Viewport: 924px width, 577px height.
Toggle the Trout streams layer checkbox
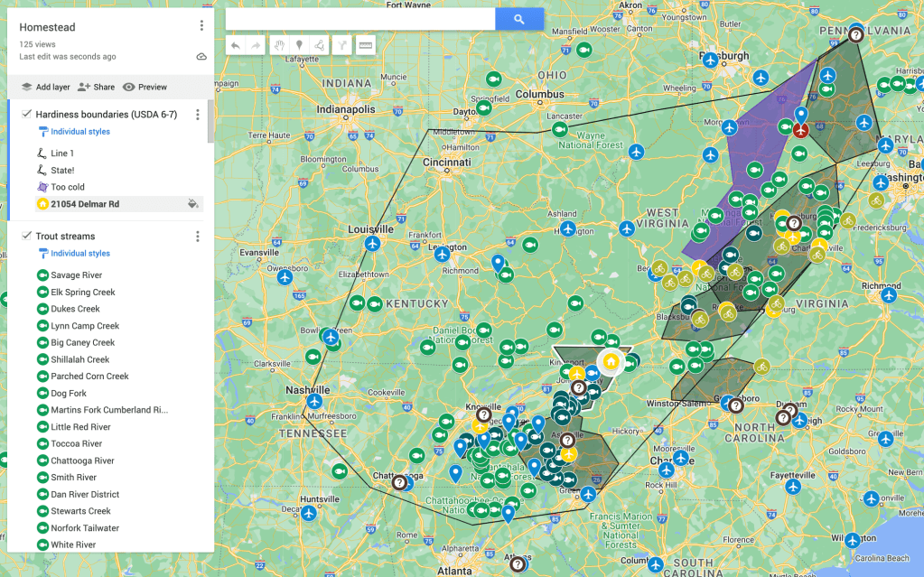click(26, 237)
